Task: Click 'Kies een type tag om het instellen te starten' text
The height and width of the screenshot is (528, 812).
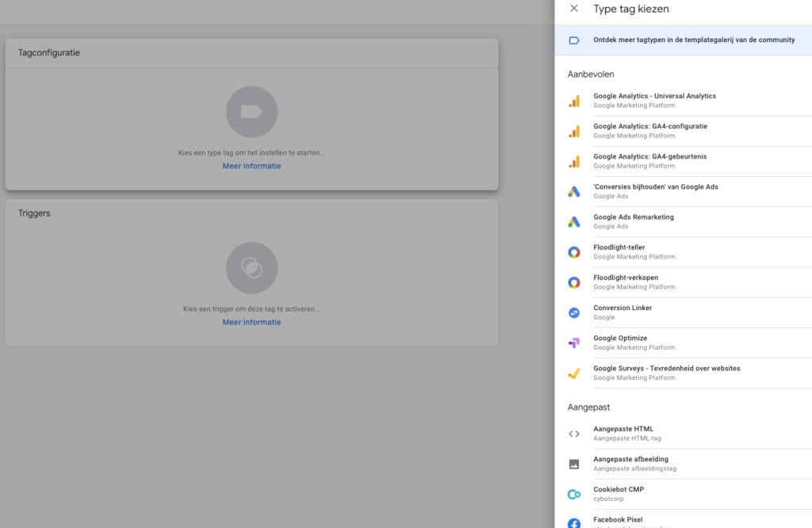Action: tap(251, 153)
